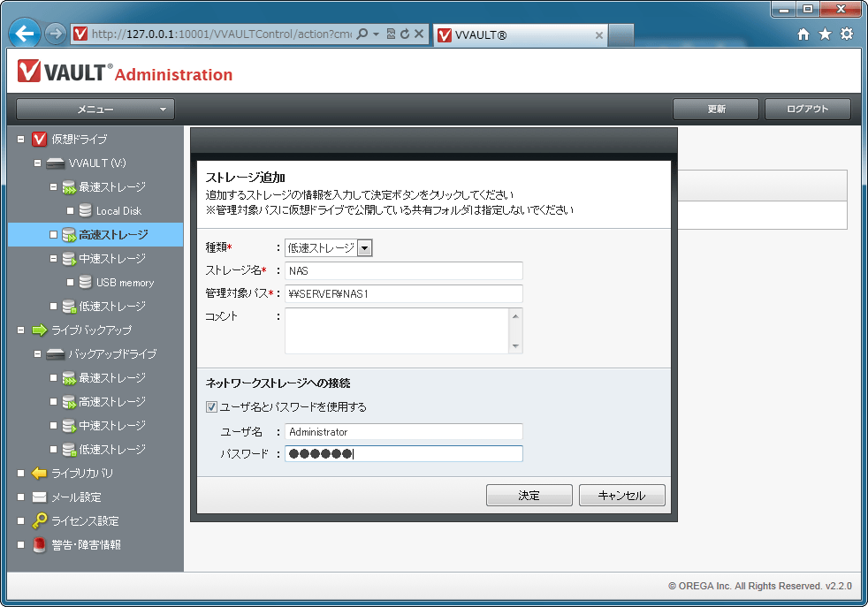Click the stop X button in address bar

419,34
